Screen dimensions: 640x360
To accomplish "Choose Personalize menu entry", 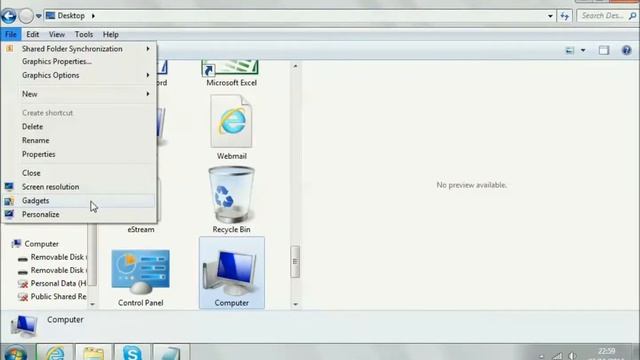I will pyautogui.click(x=79, y=214).
